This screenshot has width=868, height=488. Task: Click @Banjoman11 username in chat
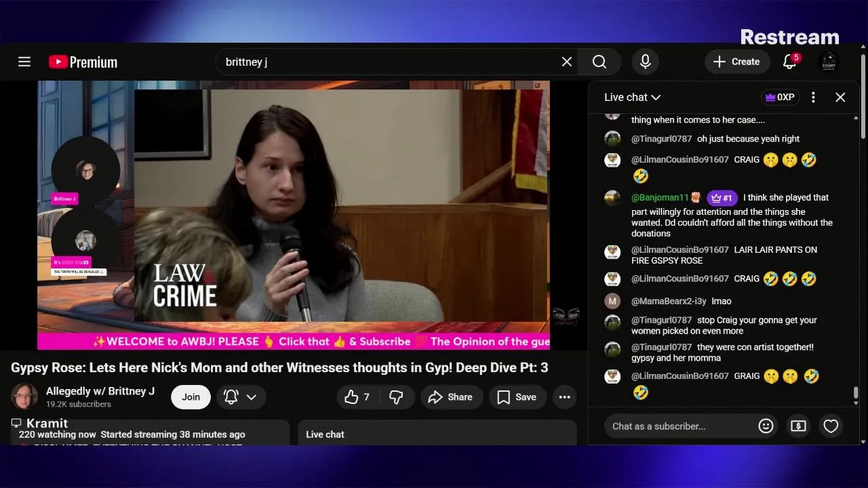tap(660, 198)
